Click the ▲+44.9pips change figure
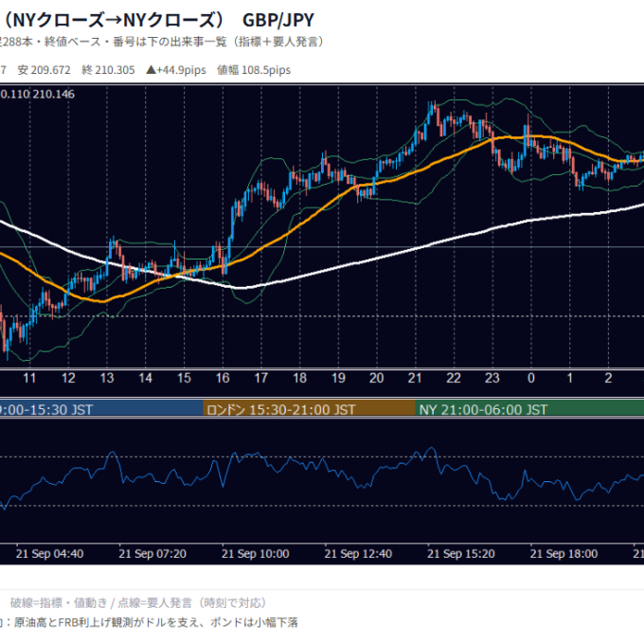644x644 pixels. (176, 70)
